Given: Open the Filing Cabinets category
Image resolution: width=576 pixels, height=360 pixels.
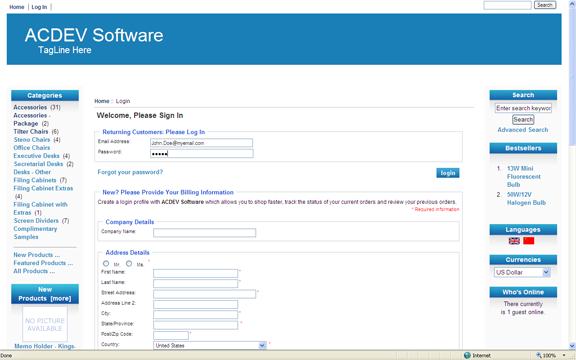Looking at the screenshot, I should 35,180.
